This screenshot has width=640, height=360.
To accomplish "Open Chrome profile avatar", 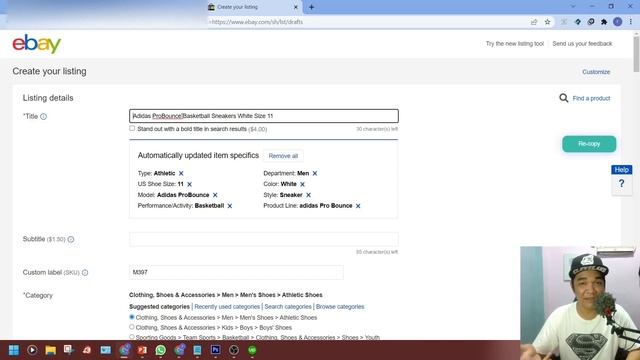I will tap(618, 22).
